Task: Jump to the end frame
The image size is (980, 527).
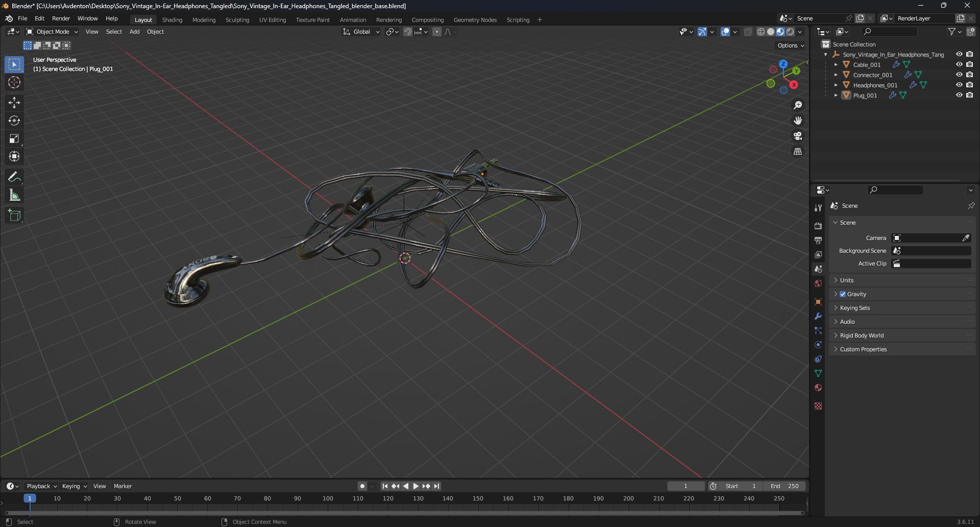Action: 437,486
